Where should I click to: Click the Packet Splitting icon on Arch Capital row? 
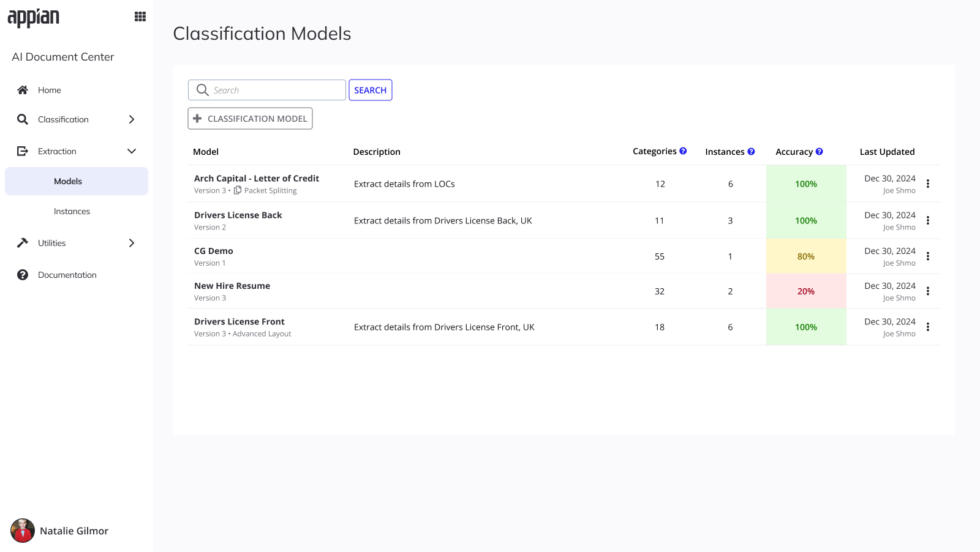coord(237,190)
